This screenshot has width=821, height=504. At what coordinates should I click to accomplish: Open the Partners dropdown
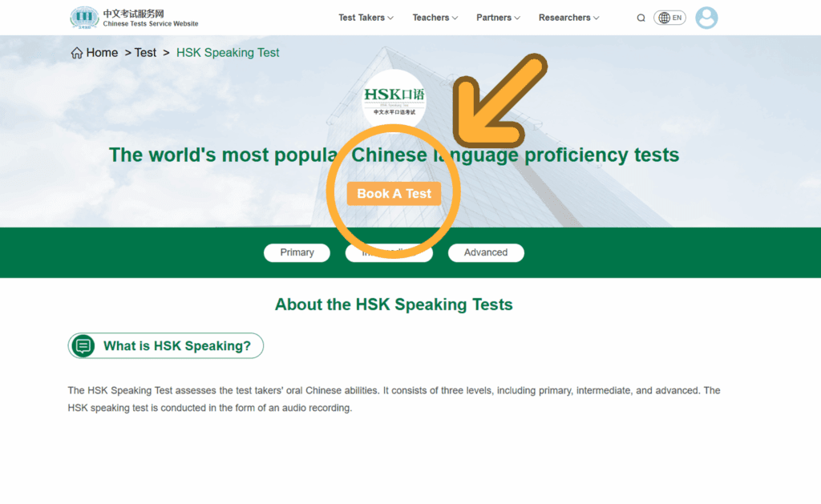pyautogui.click(x=498, y=18)
